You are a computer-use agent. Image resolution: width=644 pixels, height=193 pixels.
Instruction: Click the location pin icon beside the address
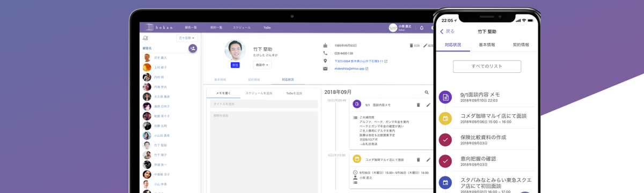pyautogui.click(x=325, y=61)
